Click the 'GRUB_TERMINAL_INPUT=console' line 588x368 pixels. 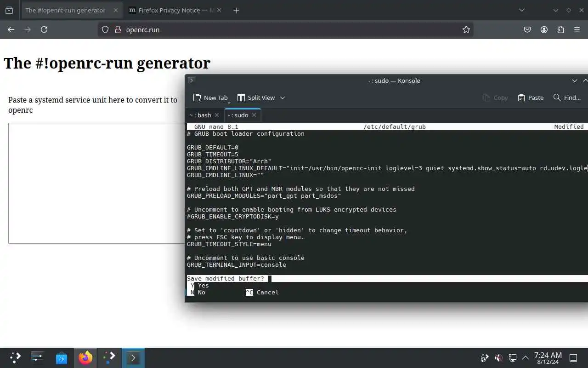coord(237,264)
